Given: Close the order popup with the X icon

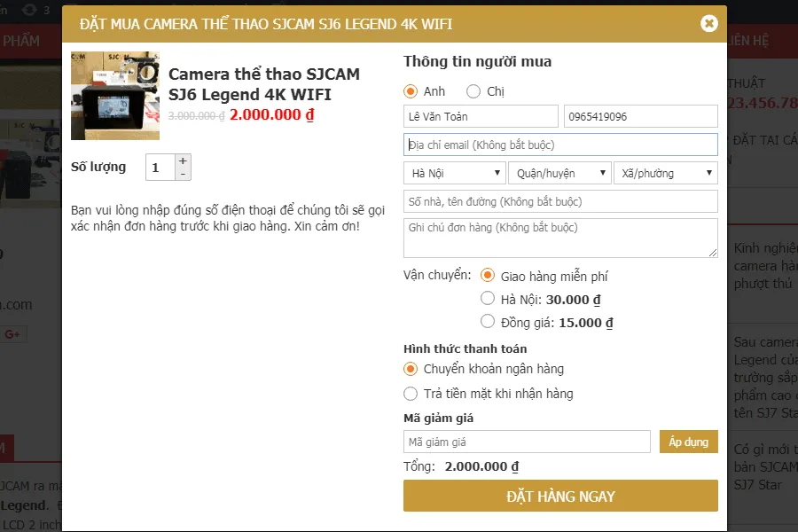Looking at the screenshot, I should pos(708,24).
